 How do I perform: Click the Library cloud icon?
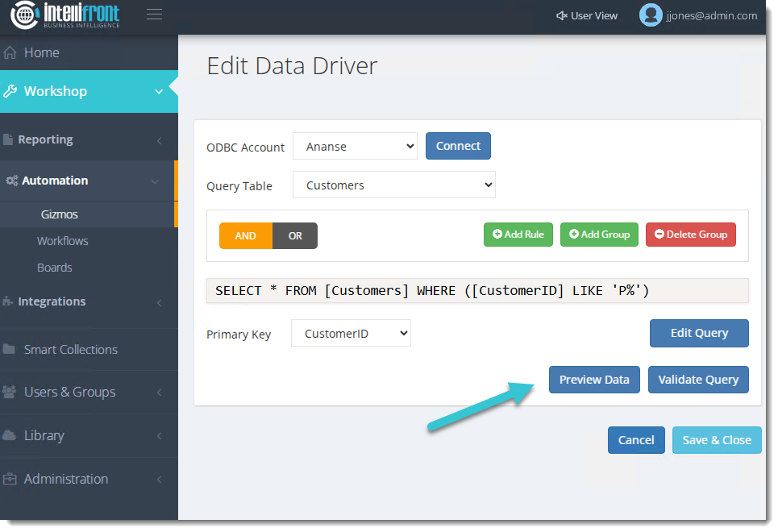point(10,436)
